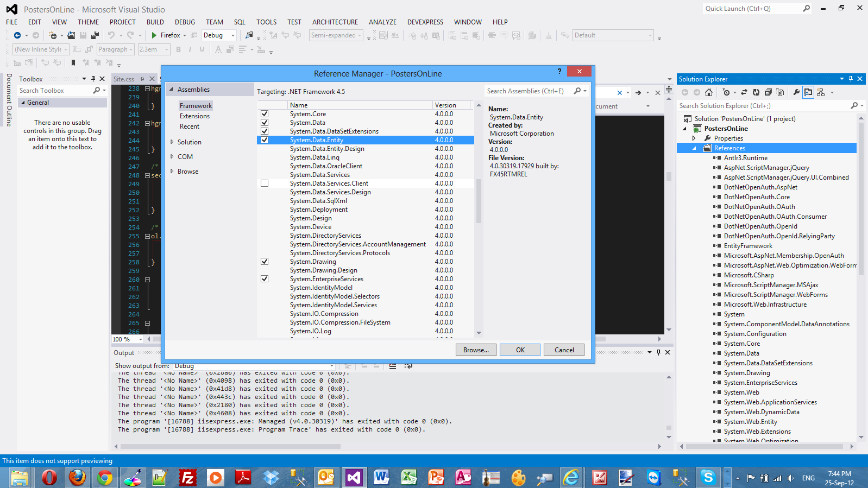Expand the Properties node in Solution Explorer
Viewport: 868px width, 488px height.
(x=694, y=138)
